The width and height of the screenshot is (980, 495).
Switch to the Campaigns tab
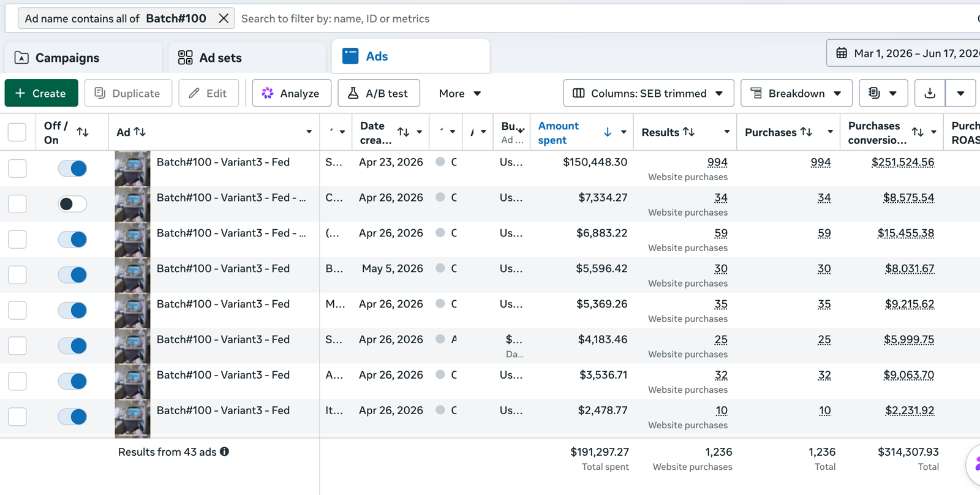(84, 58)
